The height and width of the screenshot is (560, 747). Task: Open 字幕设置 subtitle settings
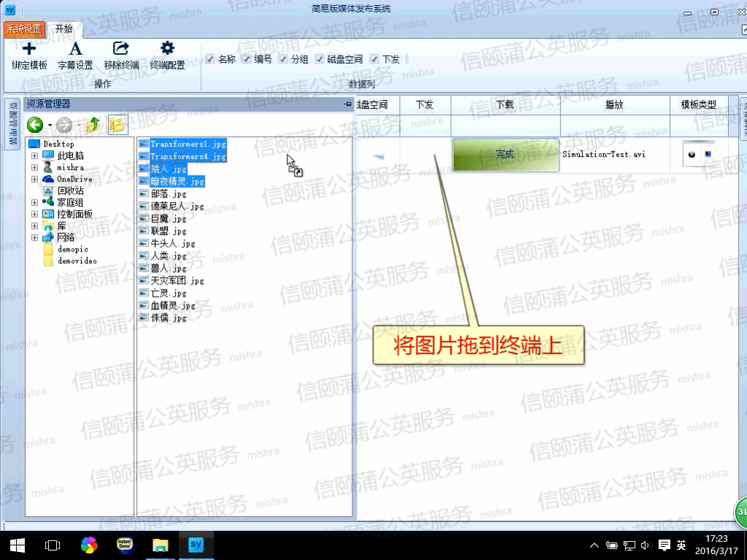75,49
